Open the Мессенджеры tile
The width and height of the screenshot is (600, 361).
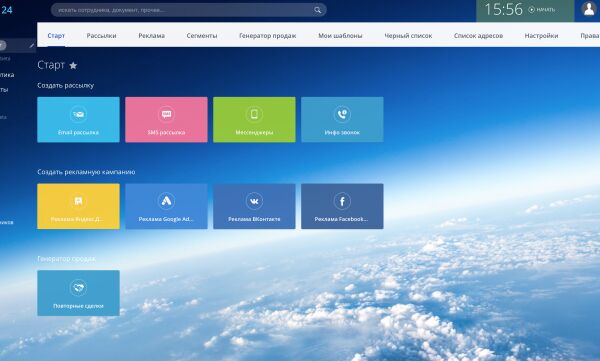coord(254,119)
